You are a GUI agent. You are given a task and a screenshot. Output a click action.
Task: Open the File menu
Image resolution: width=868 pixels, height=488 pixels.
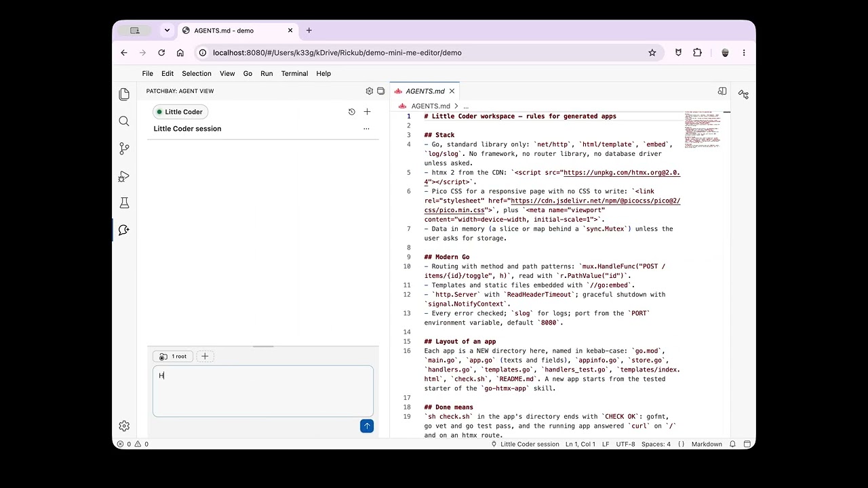pyautogui.click(x=147, y=73)
